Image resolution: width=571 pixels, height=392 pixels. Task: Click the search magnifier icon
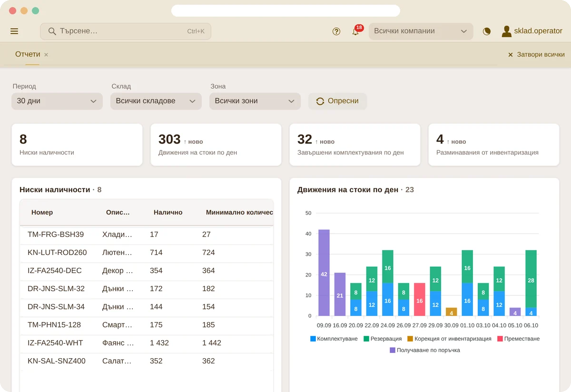coord(52,31)
